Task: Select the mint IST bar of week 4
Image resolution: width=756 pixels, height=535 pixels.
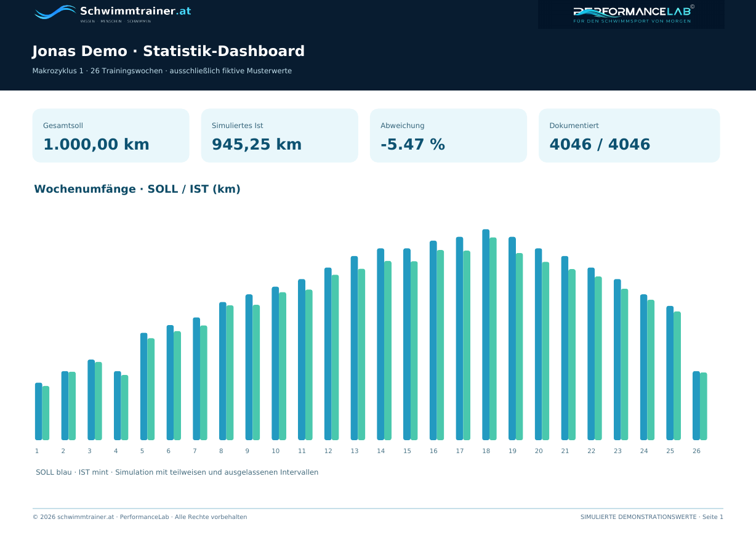Action: (124, 408)
